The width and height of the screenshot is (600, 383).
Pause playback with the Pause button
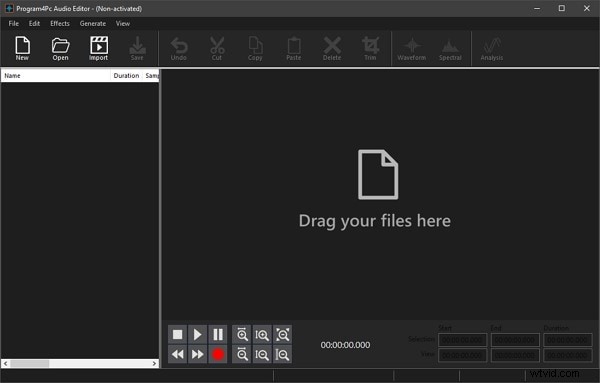pyautogui.click(x=218, y=335)
